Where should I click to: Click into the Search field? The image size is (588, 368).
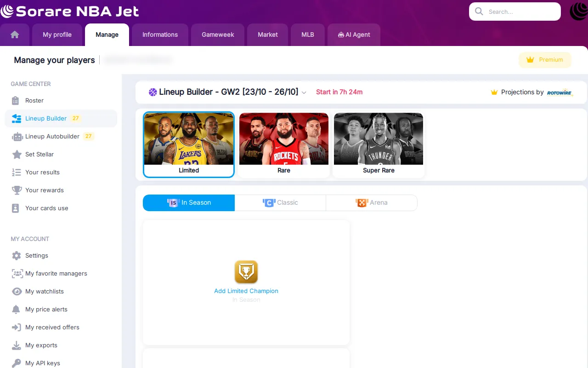(515, 11)
